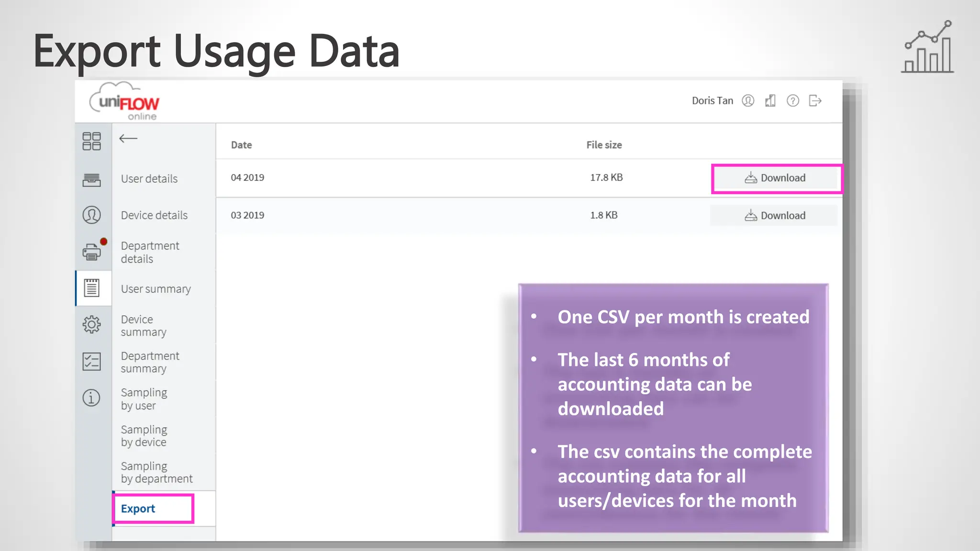The height and width of the screenshot is (551, 980).
Task: Download the 04 2019 export file
Action: 775,178
